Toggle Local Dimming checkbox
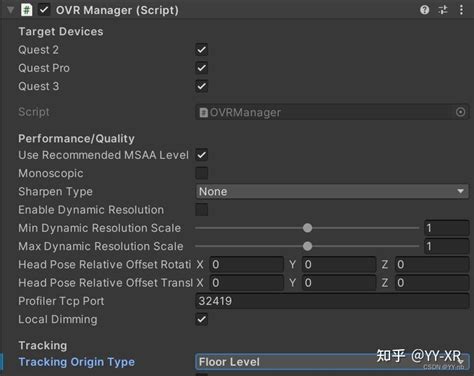Viewport: 474px width, 376px height. click(x=202, y=319)
